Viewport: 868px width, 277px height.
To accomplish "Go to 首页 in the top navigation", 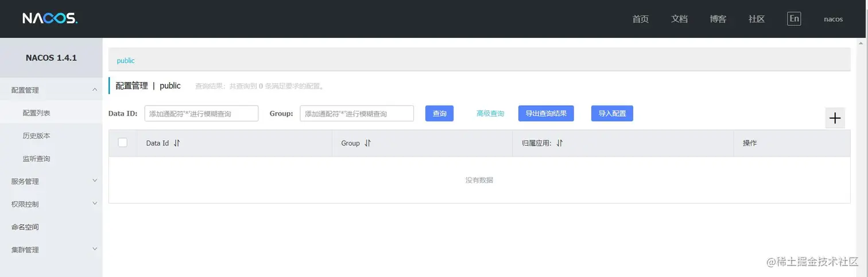I will click(641, 19).
